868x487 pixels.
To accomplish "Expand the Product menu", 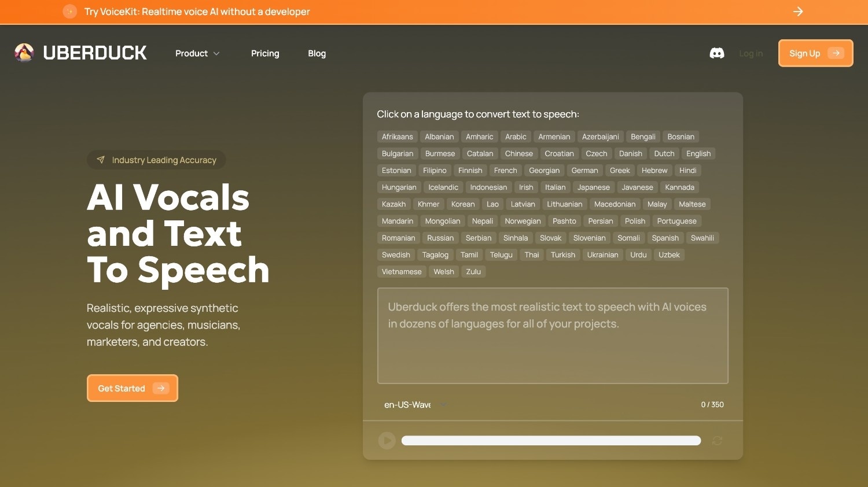I will pyautogui.click(x=197, y=53).
